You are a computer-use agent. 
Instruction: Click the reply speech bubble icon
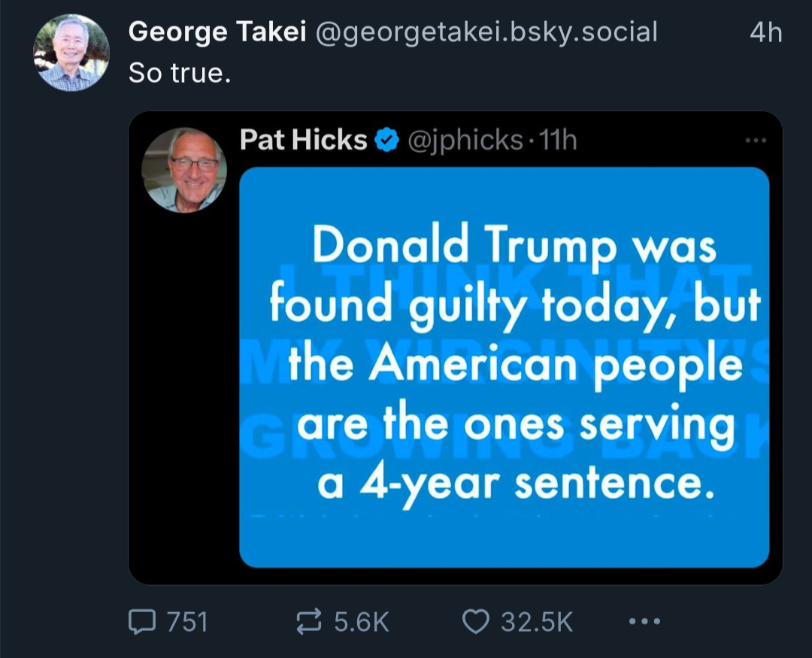(x=141, y=621)
